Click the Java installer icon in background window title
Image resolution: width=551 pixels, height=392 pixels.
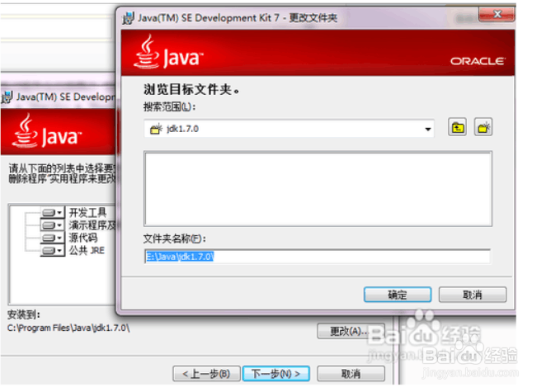(x=7, y=97)
